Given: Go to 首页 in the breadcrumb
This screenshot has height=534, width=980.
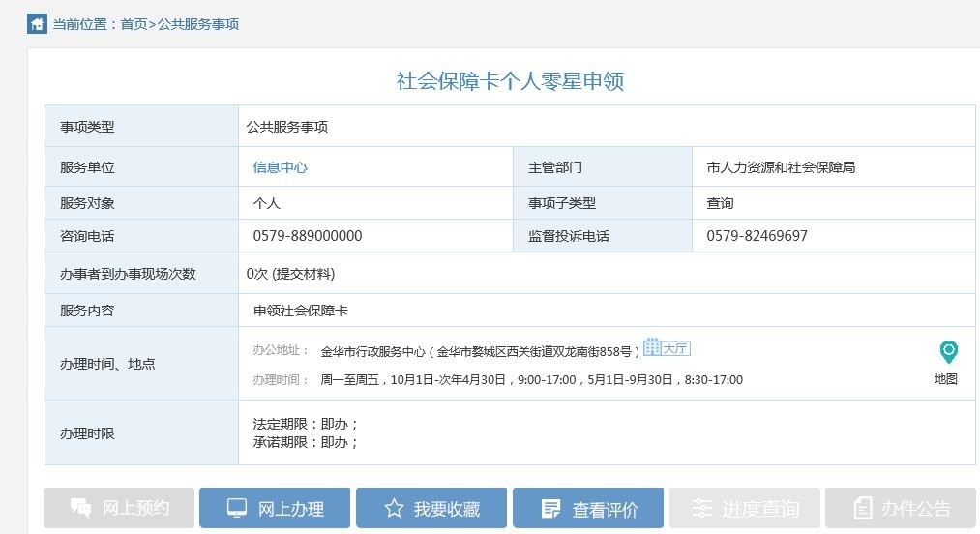Looking at the screenshot, I should (x=134, y=24).
